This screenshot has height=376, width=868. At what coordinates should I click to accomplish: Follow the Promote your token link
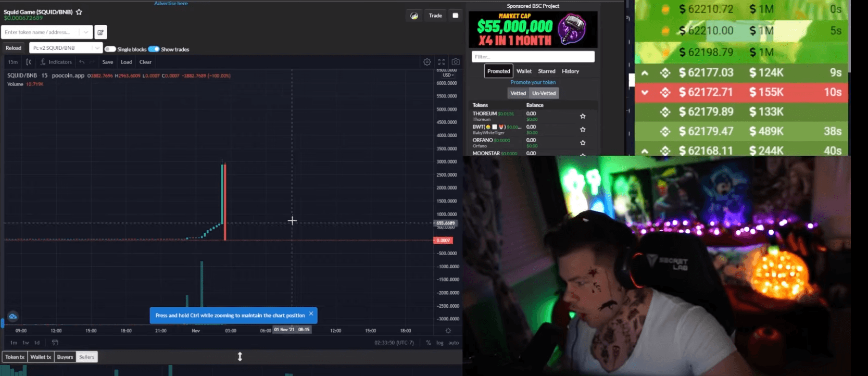point(533,82)
